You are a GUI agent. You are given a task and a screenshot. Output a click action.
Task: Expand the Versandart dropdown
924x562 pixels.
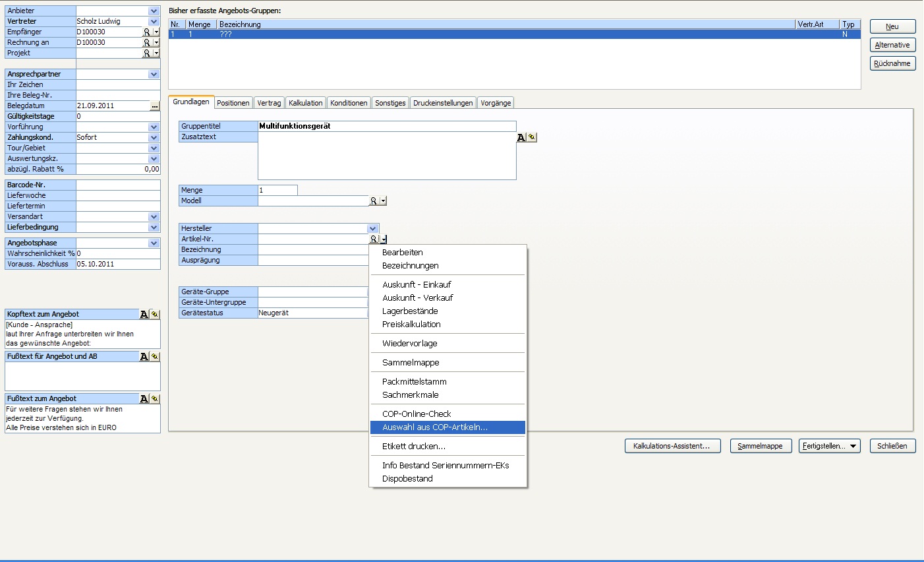tap(154, 216)
